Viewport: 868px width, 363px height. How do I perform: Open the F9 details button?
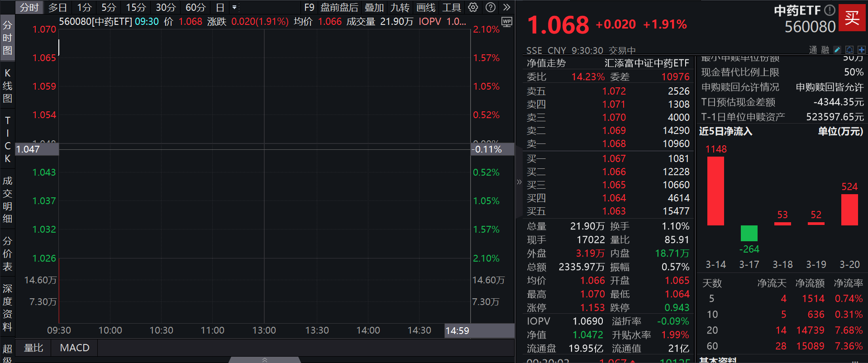click(x=309, y=7)
